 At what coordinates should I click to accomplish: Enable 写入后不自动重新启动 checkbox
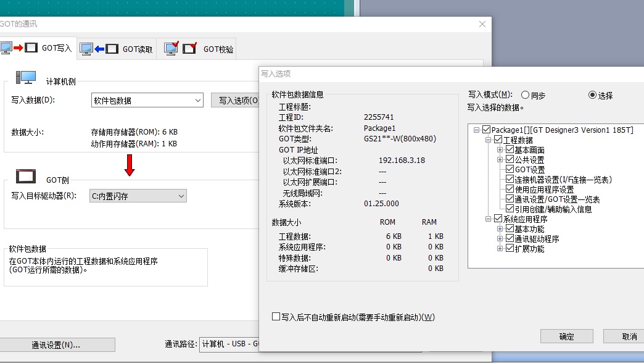tap(276, 317)
